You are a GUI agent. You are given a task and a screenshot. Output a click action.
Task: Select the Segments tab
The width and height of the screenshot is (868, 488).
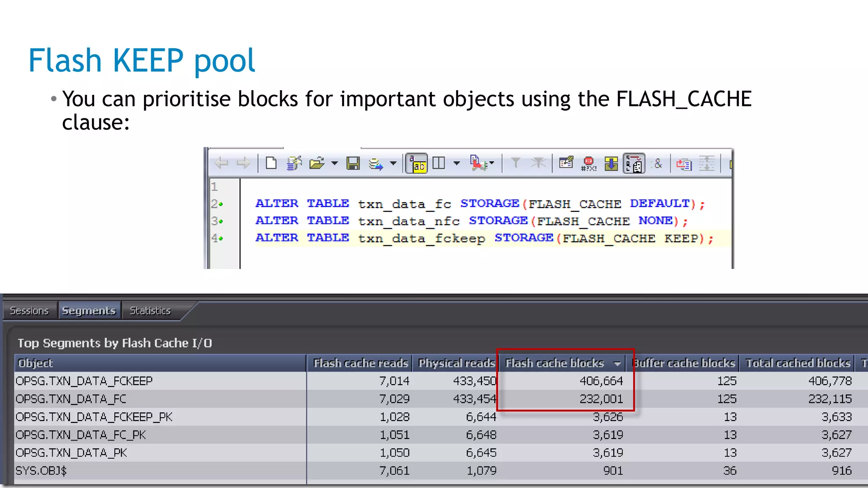pyautogui.click(x=89, y=311)
